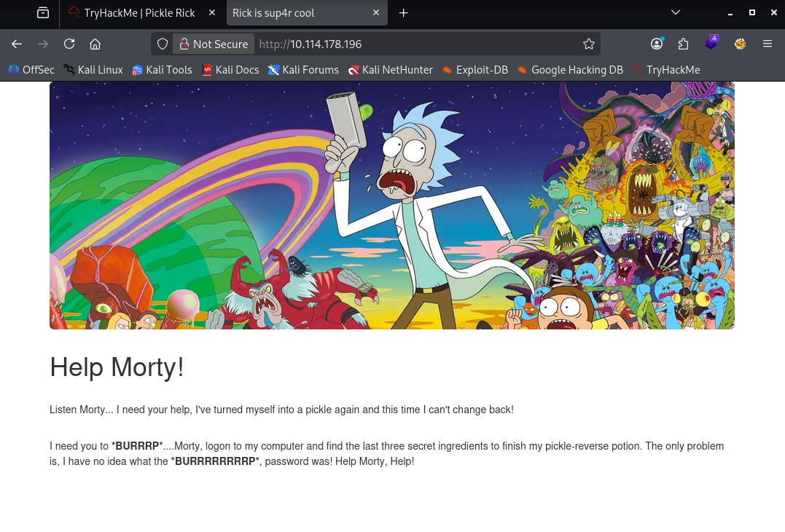Open the tracking protection shield icon

pos(163,44)
